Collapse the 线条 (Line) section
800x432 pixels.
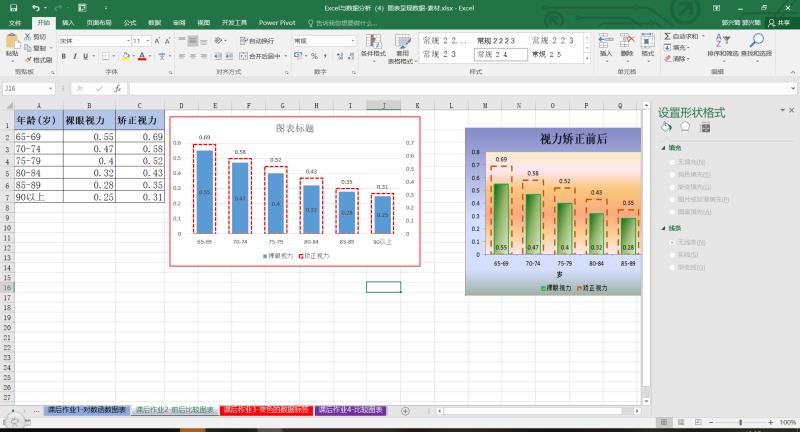tap(663, 228)
